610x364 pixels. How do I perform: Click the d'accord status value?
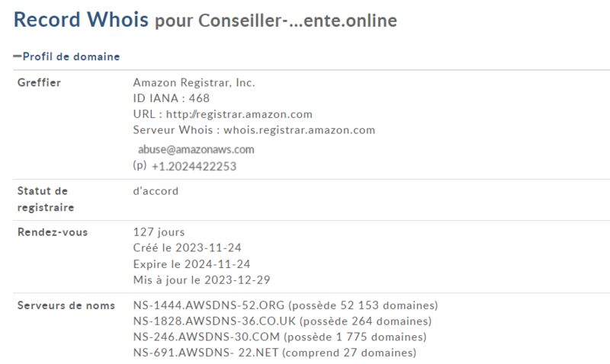(156, 191)
